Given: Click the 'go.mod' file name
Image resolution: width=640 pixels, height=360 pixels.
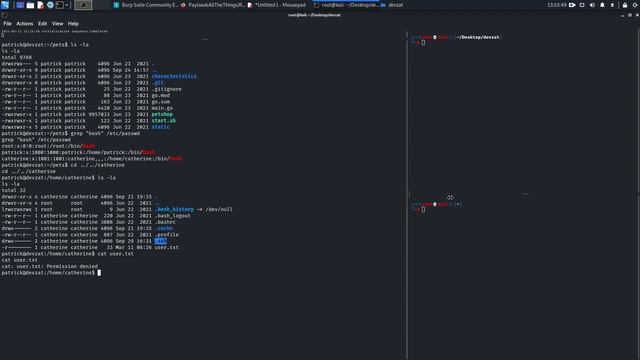Looking at the screenshot, I should [x=161, y=96].
